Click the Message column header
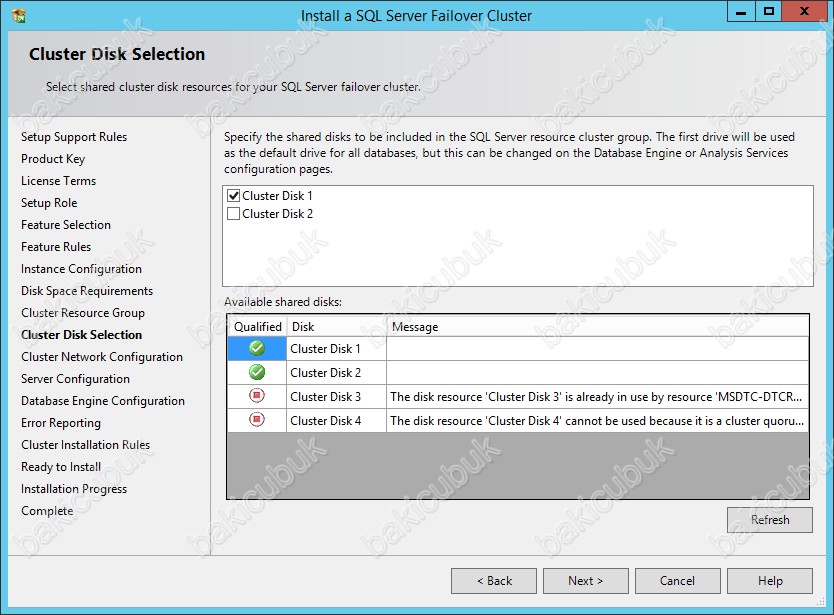This screenshot has width=834, height=615. [x=597, y=327]
